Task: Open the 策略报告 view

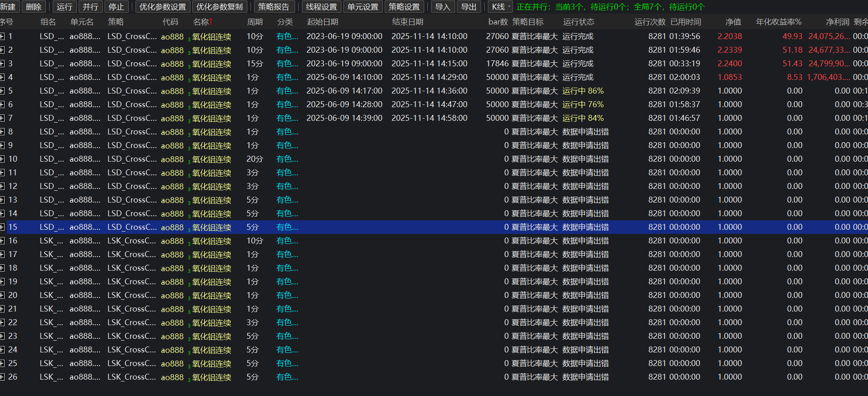Action: click(x=274, y=7)
